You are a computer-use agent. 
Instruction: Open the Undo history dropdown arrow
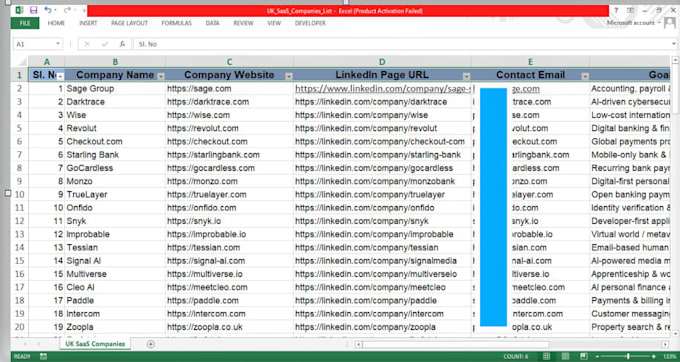click(55, 10)
